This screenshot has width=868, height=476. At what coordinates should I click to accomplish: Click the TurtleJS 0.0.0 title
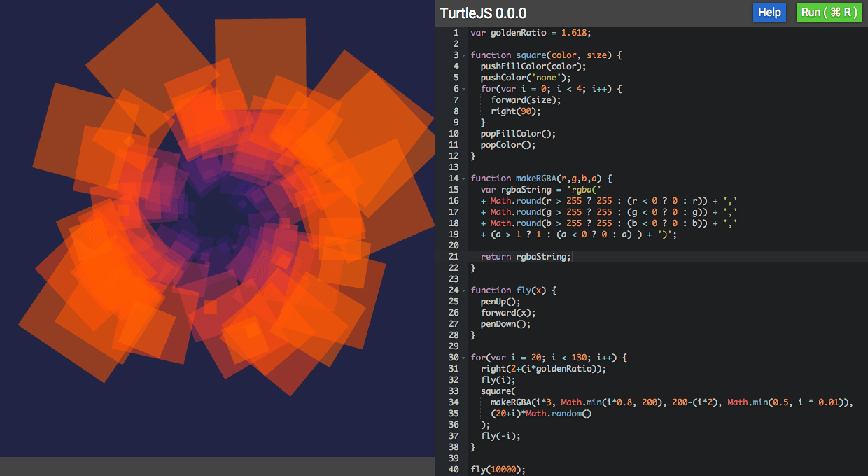(483, 13)
